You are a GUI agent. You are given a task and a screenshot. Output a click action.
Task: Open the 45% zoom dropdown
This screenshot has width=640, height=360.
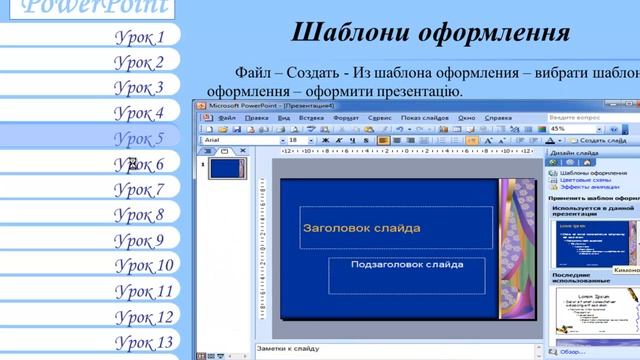tap(599, 129)
